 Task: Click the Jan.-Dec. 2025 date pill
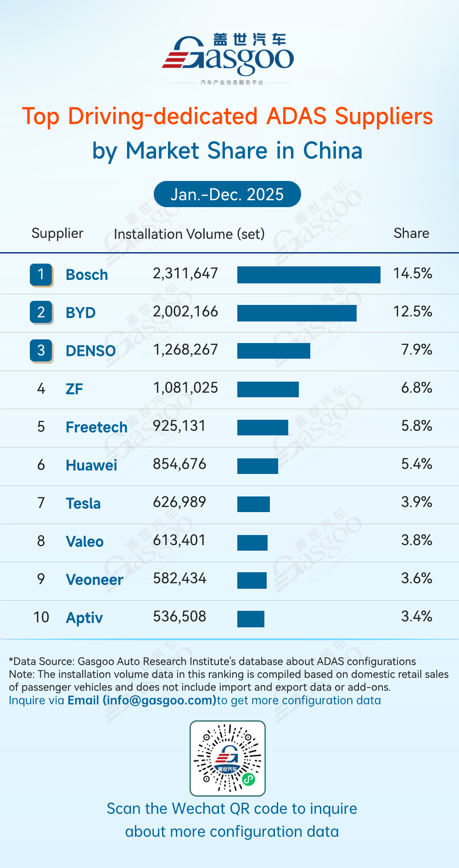pyautogui.click(x=227, y=194)
